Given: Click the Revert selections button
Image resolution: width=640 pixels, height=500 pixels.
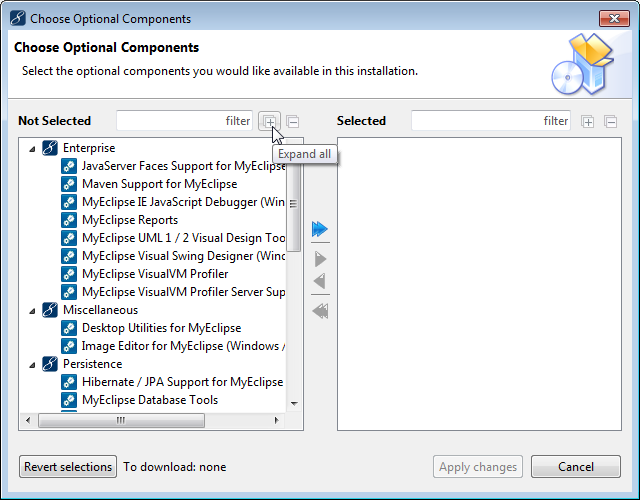Looking at the screenshot, I should tap(68, 467).
